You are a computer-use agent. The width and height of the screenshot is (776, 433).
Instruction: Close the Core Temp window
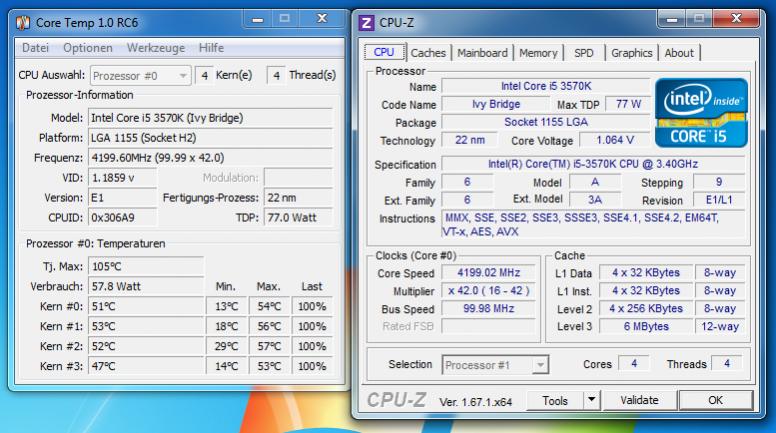tap(322, 19)
